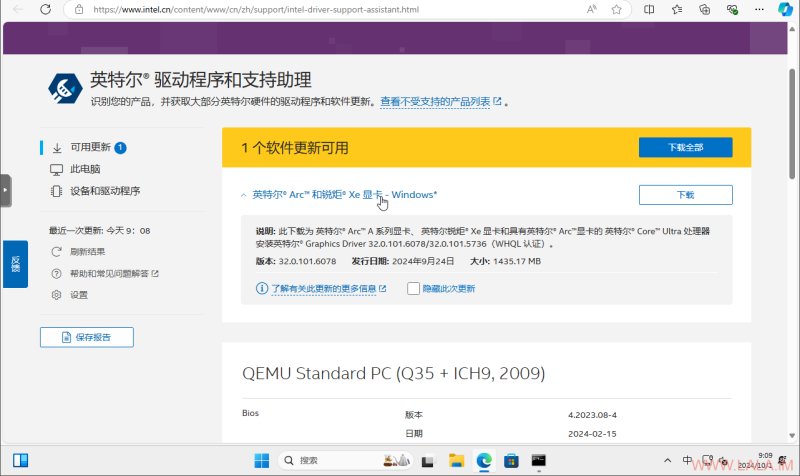Expand the left side panel arrow handle
800x476 pixels.
(6, 190)
